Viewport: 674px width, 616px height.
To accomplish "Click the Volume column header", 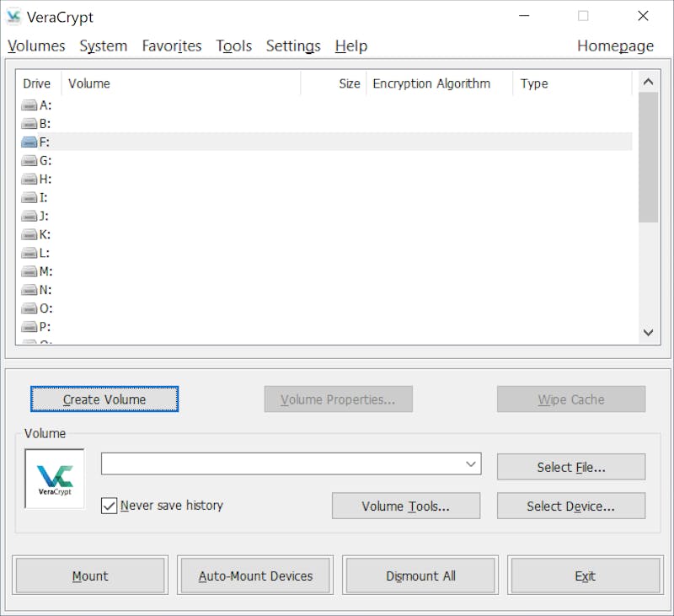I will click(181, 83).
